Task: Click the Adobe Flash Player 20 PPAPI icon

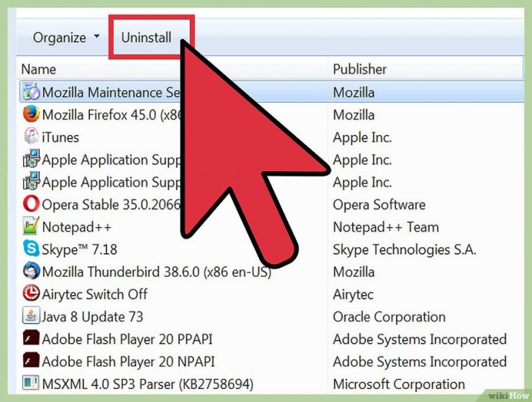Action: (31, 338)
